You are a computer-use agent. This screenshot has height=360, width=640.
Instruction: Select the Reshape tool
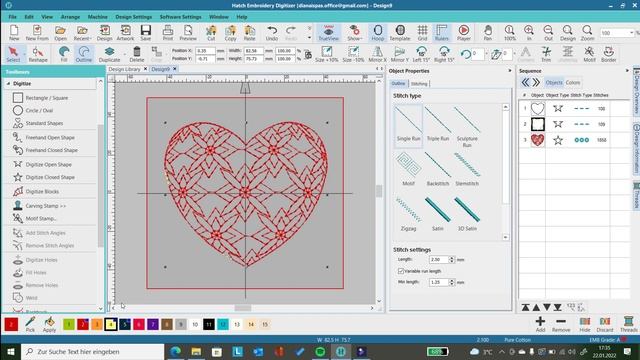[38, 54]
